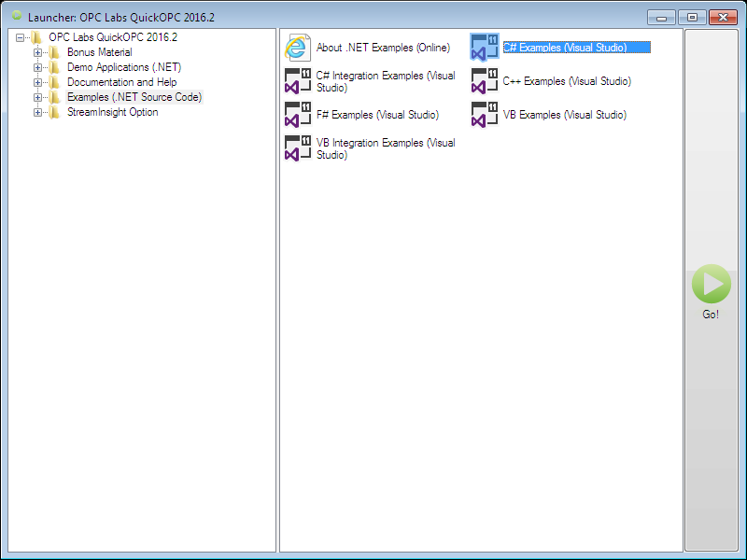Select StreamInsight Option in the tree

pos(112,112)
